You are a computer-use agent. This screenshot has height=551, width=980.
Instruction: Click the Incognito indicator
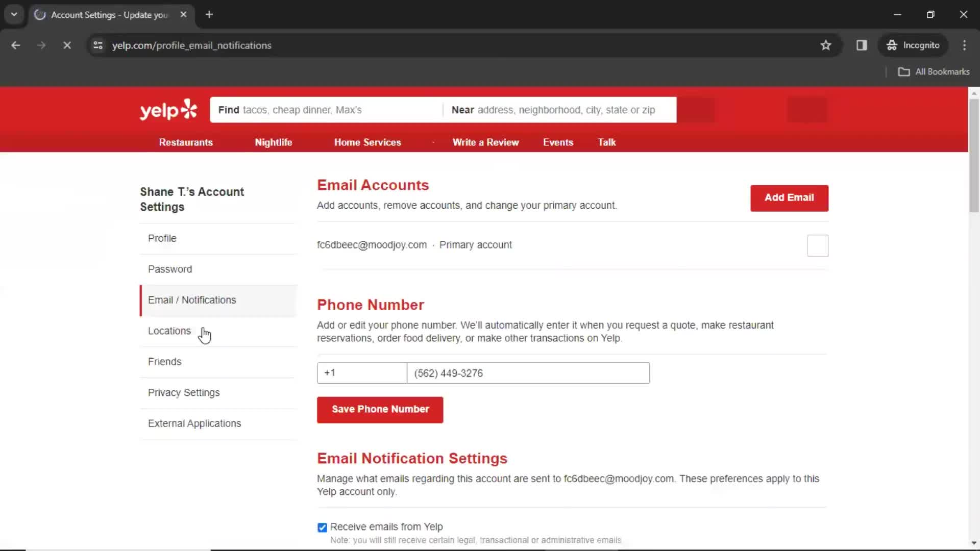pyautogui.click(x=913, y=45)
